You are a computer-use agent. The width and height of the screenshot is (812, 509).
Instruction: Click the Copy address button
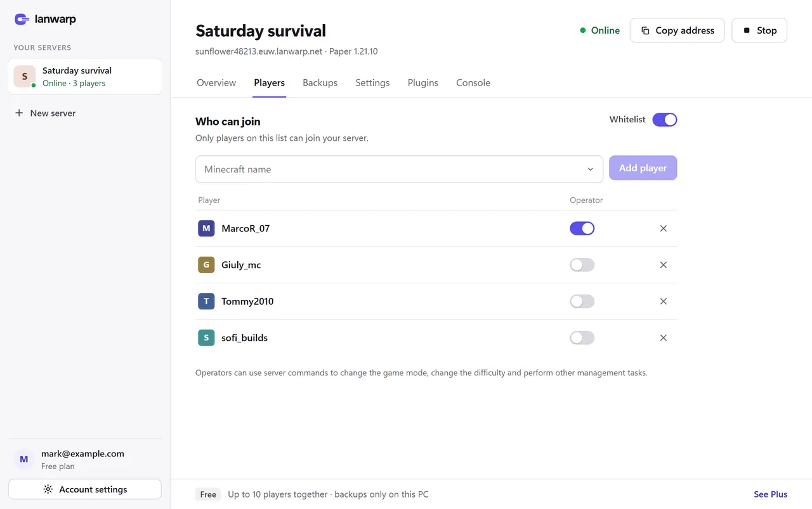(x=677, y=30)
